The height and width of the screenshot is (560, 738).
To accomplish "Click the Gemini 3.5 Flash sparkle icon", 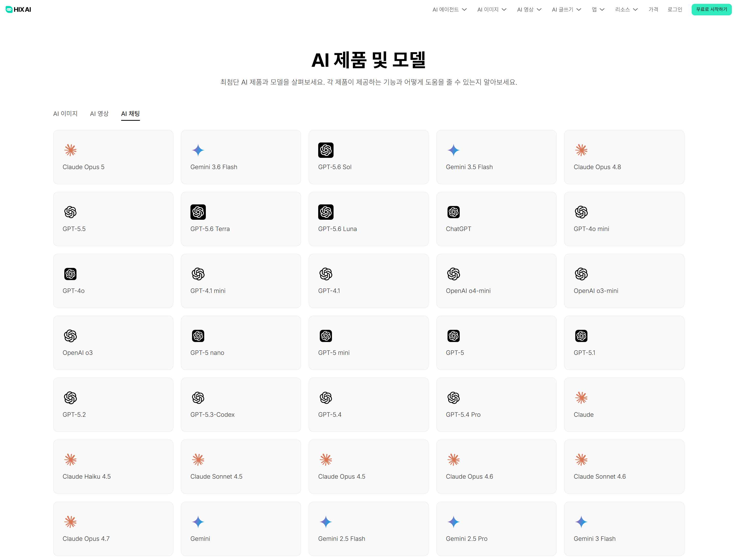I will point(454,150).
